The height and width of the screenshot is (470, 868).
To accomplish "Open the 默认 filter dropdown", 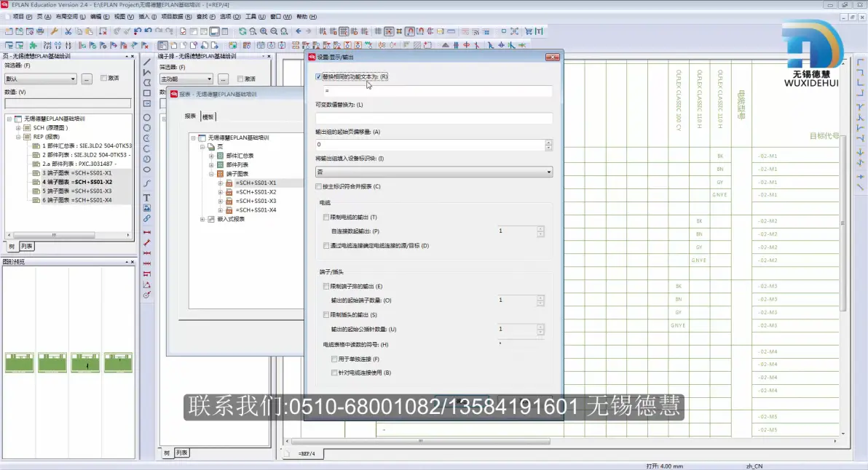I will [x=40, y=79].
